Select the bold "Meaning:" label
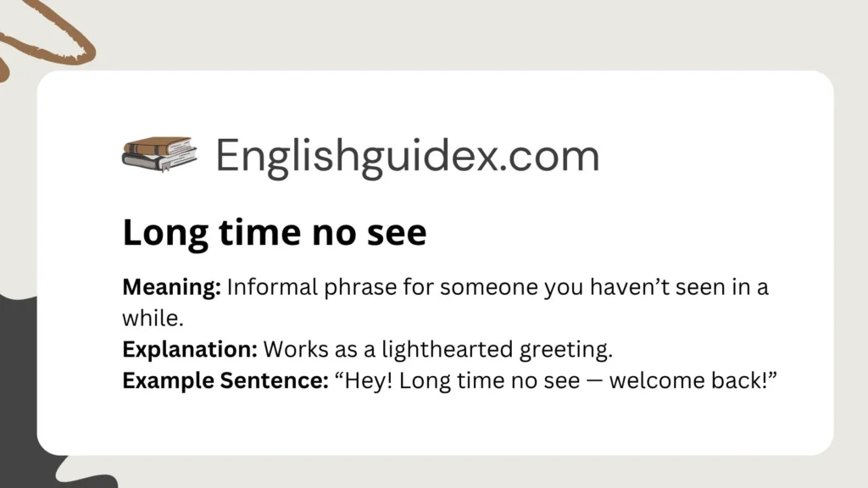This screenshot has width=868, height=488. [x=172, y=287]
